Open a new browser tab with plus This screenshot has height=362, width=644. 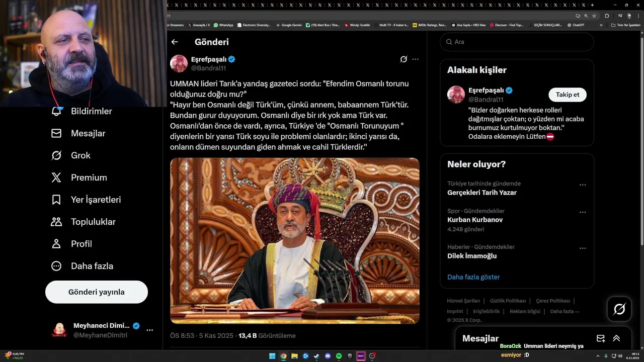(x=592, y=5)
